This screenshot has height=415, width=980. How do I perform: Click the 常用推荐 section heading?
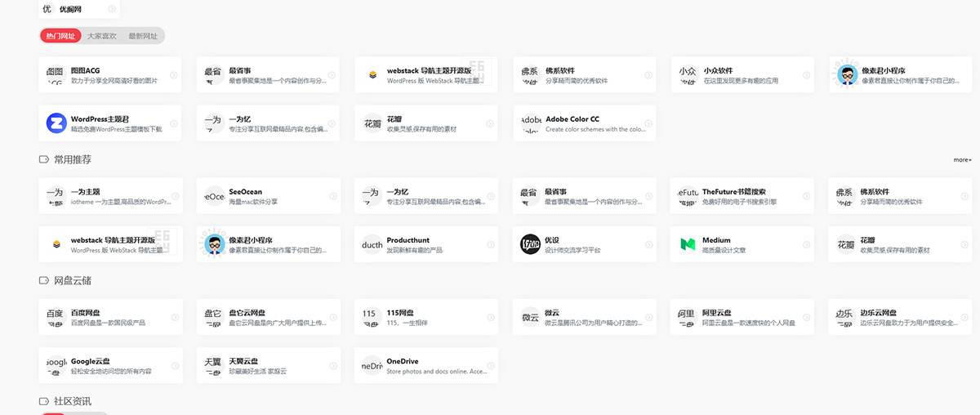73,160
